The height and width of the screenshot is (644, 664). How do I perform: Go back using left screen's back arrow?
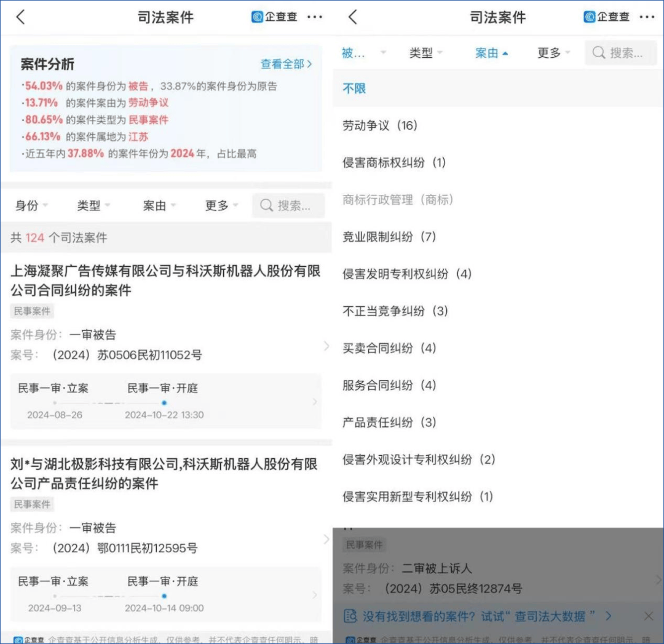coord(21,17)
